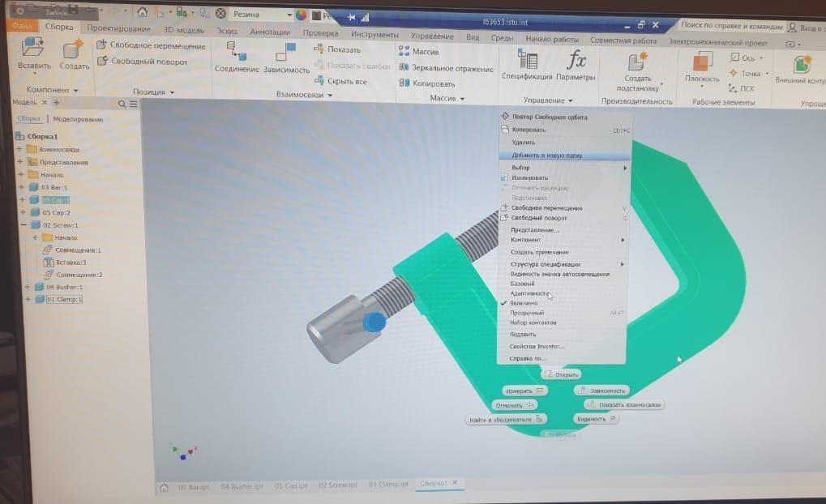Click the color wheel appearance icon
Viewport: 826px width, 504px height.
point(301,15)
